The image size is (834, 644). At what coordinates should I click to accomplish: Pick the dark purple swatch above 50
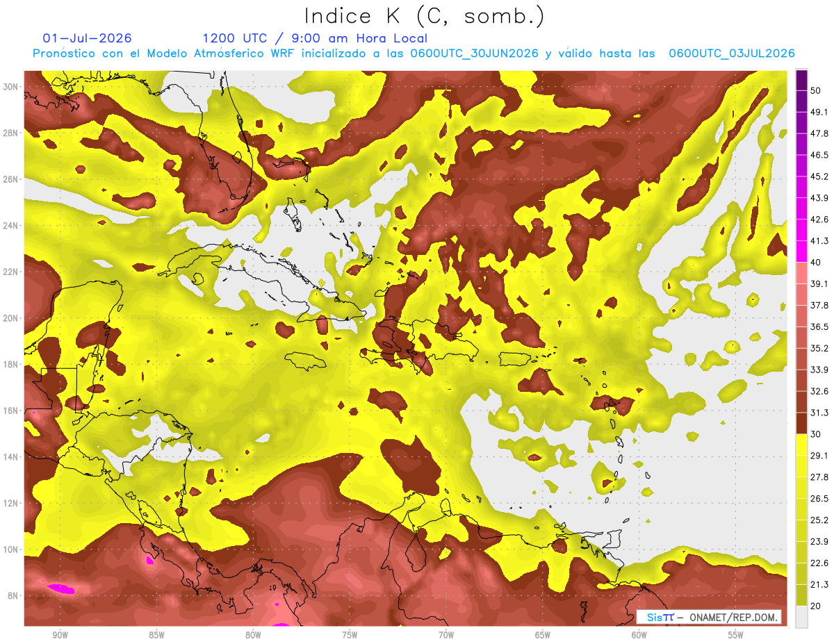coord(801,80)
